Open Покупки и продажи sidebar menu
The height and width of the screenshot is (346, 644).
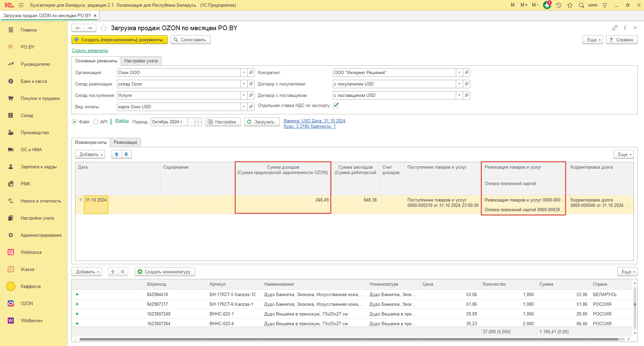point(34,98)
